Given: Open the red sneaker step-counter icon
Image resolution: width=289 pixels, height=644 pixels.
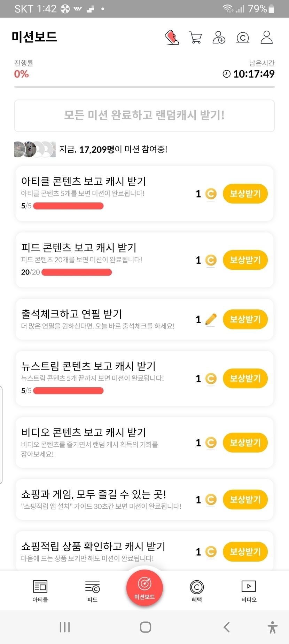Looking at the screenshot, I should tap(172, 37).
